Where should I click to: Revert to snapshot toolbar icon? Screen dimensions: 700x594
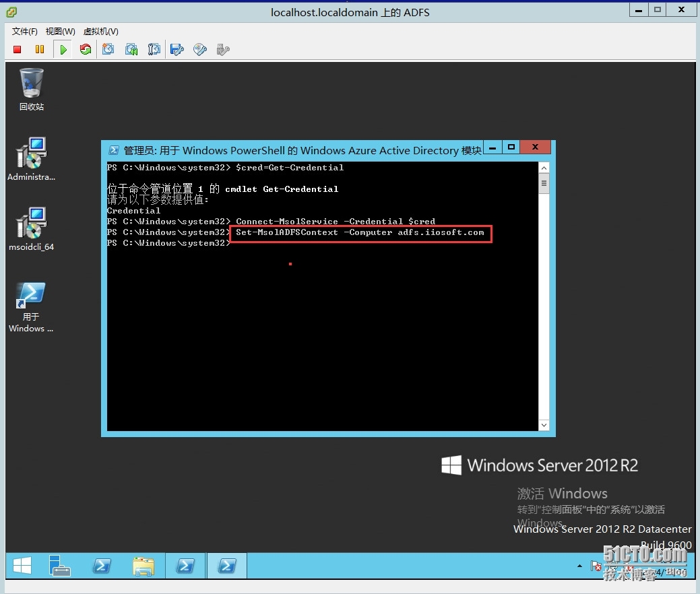(131, 49)
